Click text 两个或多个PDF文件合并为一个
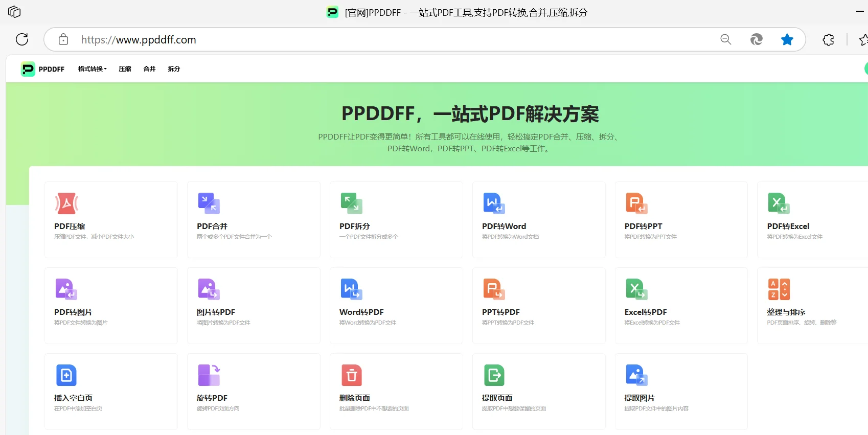This screenshot has width=868, height=435. click(x=234, y=237)
